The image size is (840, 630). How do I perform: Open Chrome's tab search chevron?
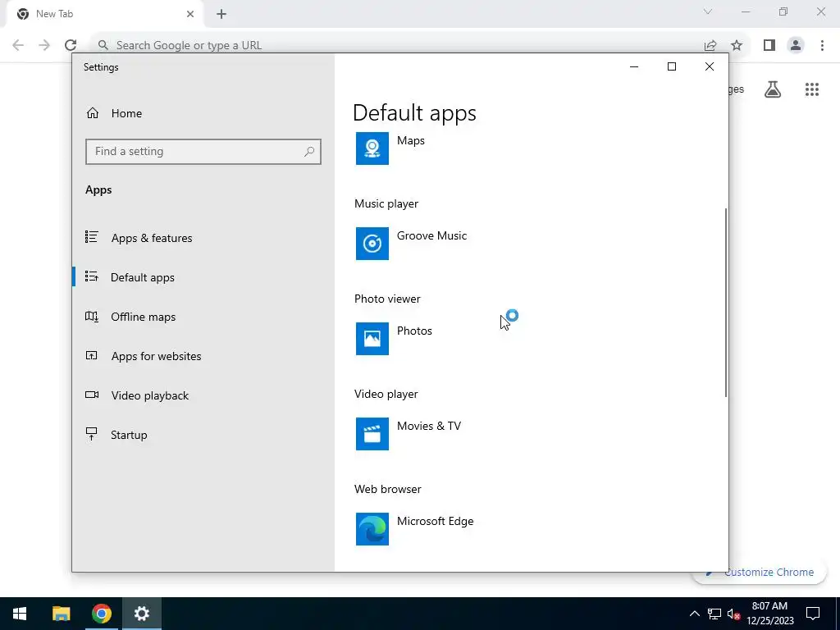[708, 11]
